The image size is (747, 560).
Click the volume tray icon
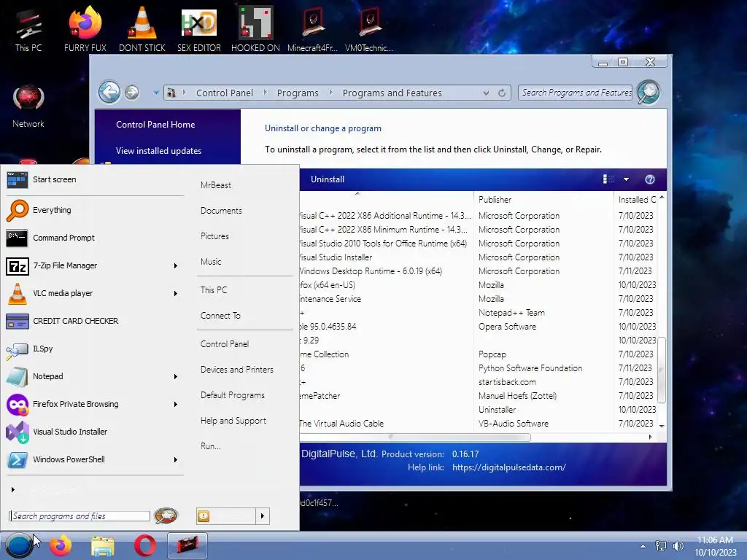click(x=678, y=545)
